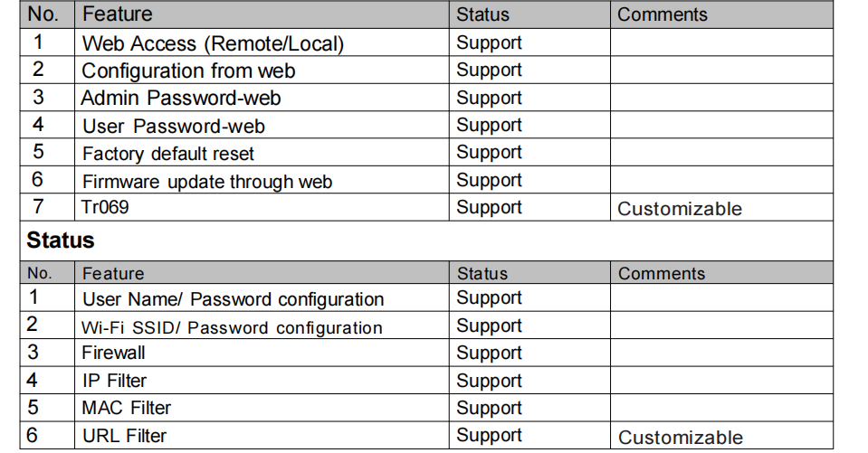Click "Support" status in the Firewall row

pyautogui.click(x=489, y=353)
